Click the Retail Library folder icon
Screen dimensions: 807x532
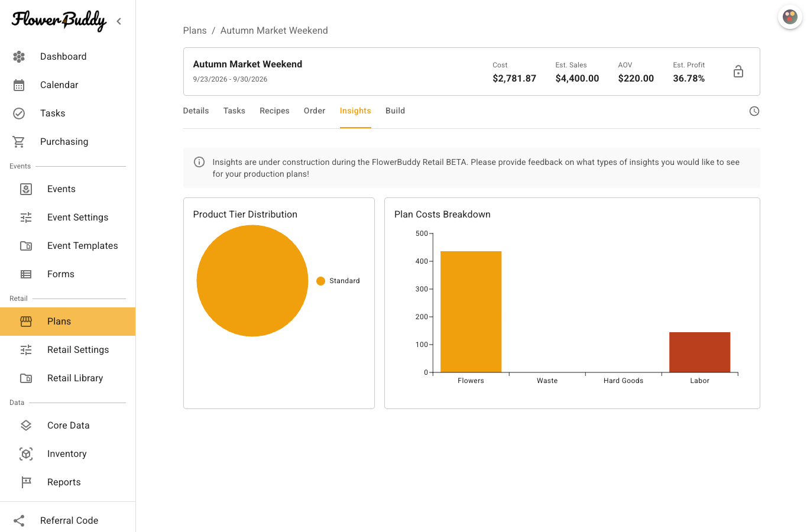point(26,378)
